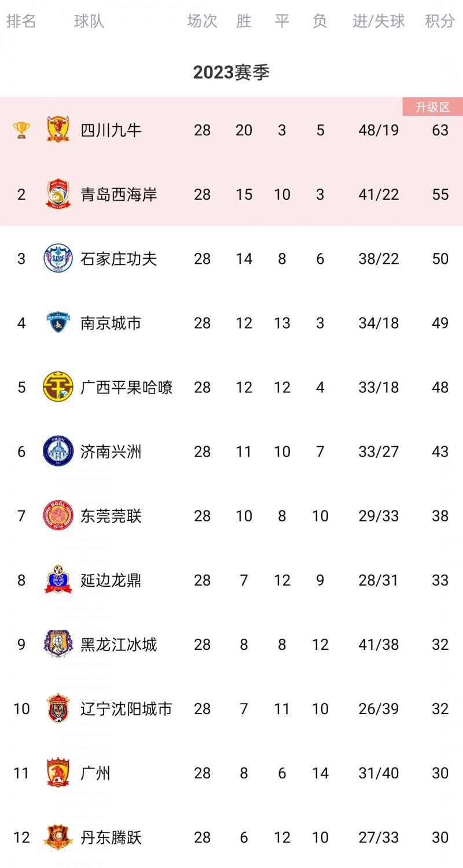Select the 东莞莞联 red circular logo

coord(58,516)
